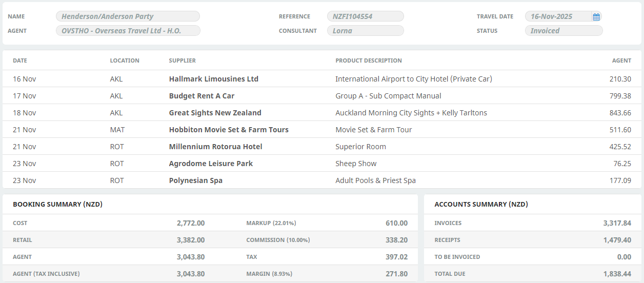Open the Hallmark Limousines Ltd booking row
Viewport: 644px width, 283px height.
[x=213, y=79]
